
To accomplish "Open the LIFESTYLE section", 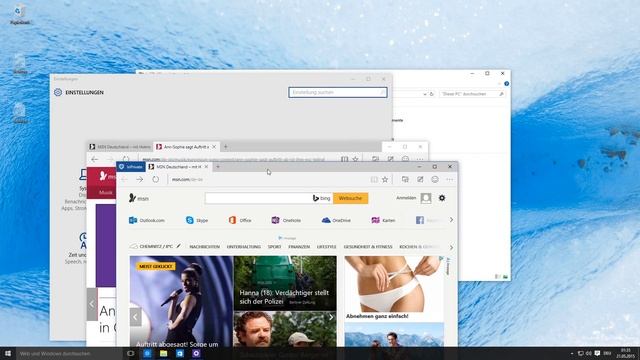I will [x=327, y=247].
